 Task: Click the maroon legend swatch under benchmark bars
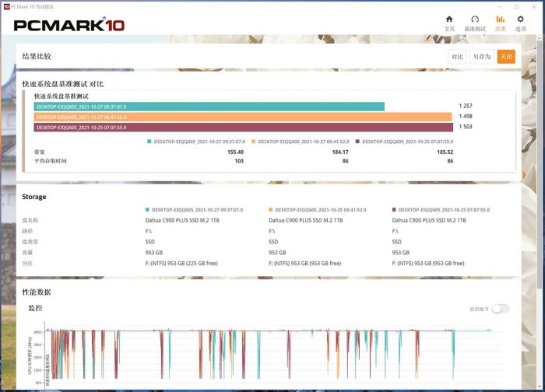click(357, 142)
